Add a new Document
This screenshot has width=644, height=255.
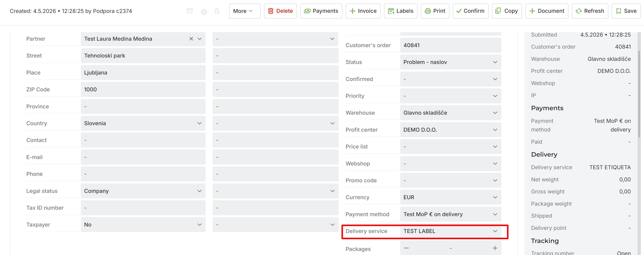pos(546,11)
